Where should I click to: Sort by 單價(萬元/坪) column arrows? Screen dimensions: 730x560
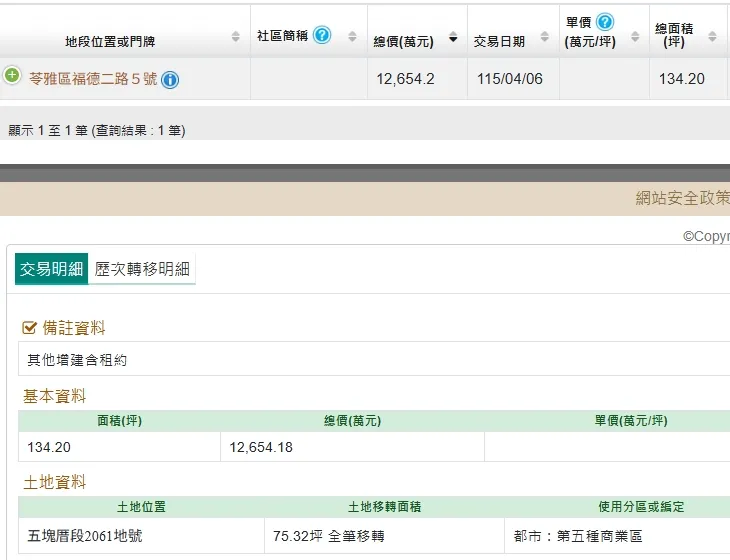635,36
